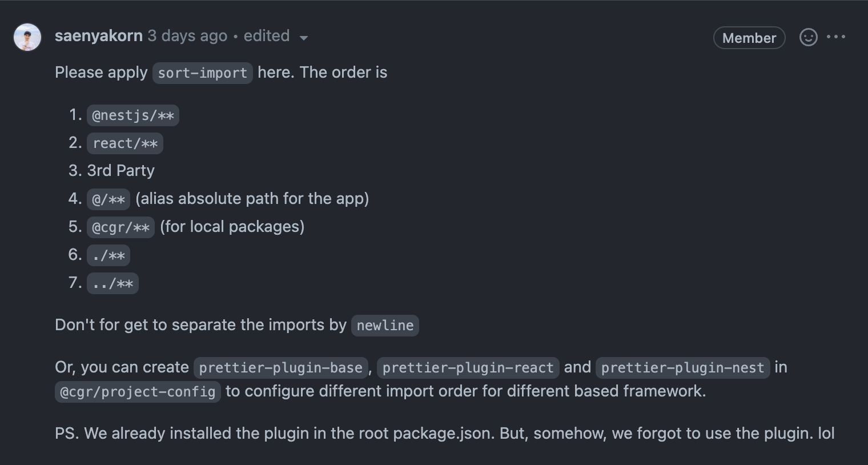Select the sort-import code snippet
This screenshot has height=465, width=868.
click(x=202, y=73)
